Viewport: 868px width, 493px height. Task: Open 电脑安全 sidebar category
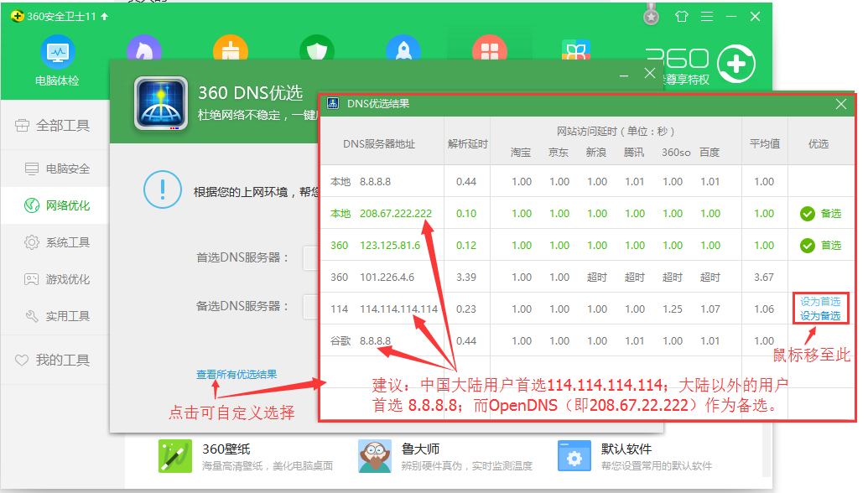click(67, 169)
